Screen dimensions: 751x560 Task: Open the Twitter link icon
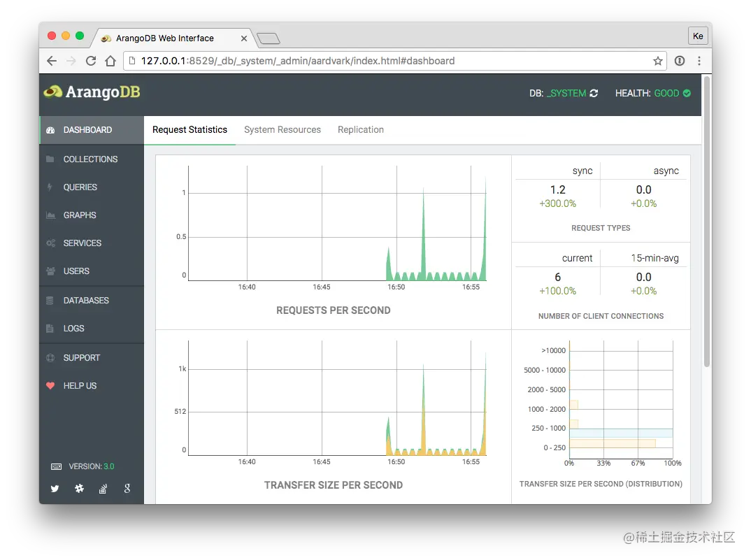pyautogui.click(x=55, y=489)
